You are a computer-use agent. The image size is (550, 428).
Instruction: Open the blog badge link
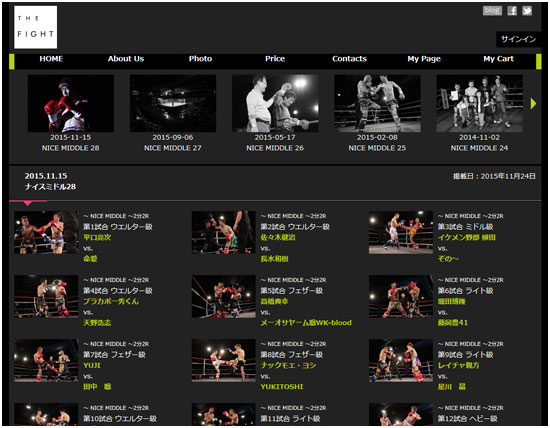pyautogui.click(x=492, y=11)
